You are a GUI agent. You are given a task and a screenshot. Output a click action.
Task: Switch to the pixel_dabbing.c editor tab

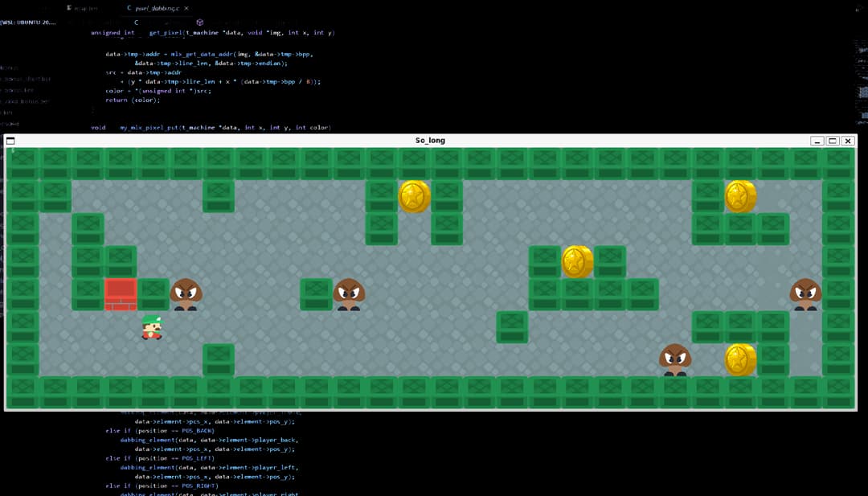click(x=157, y=8)
